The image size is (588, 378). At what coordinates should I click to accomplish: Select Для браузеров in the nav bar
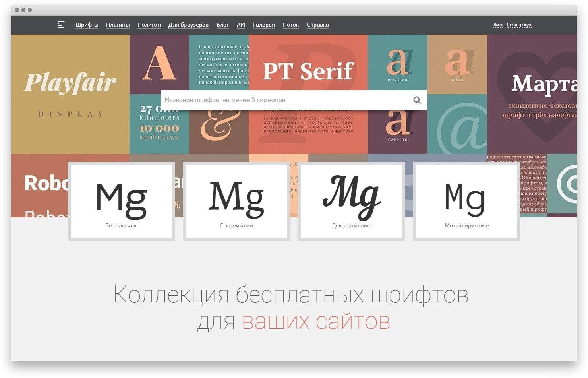(188, 25)
